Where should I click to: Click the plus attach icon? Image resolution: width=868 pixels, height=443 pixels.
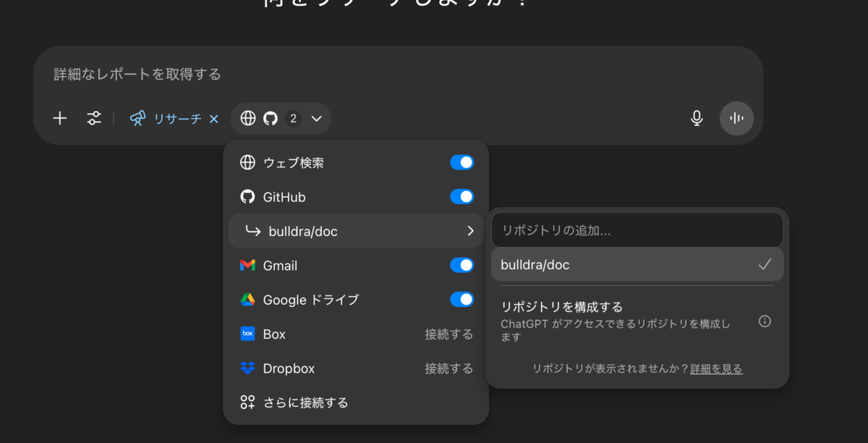[60, 119]
